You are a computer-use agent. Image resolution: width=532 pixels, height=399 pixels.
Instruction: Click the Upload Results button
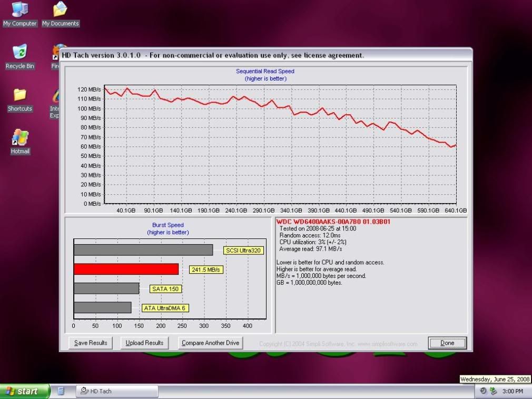pos(144,343)
